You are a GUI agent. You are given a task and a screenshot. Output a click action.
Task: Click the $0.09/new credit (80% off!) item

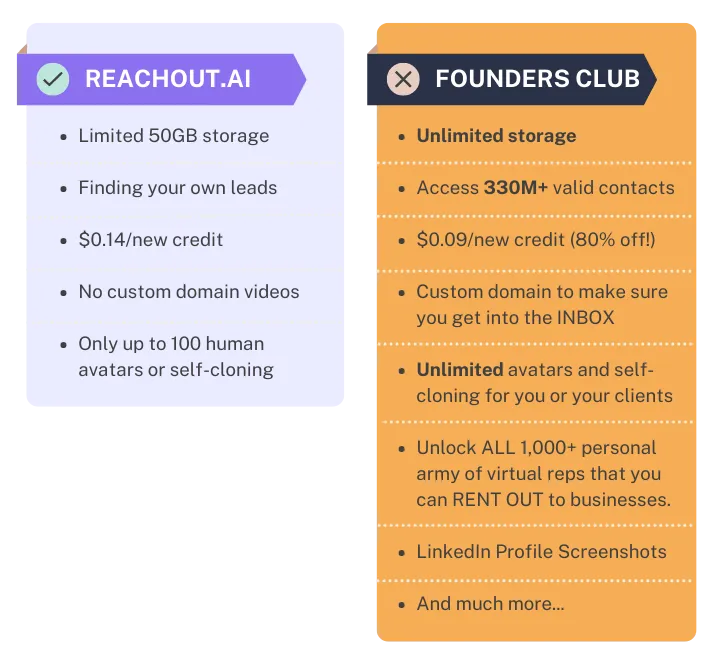coord(536,240)
